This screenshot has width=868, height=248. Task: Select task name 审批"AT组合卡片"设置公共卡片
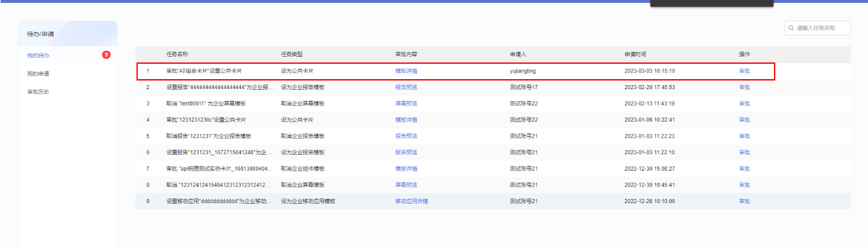point(204,71)
